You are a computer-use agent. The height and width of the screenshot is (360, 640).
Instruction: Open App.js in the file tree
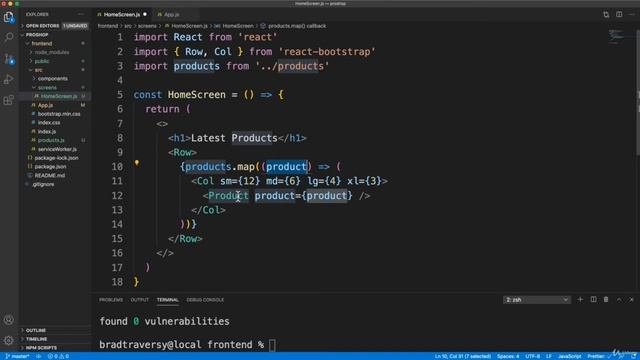point(55,105)
